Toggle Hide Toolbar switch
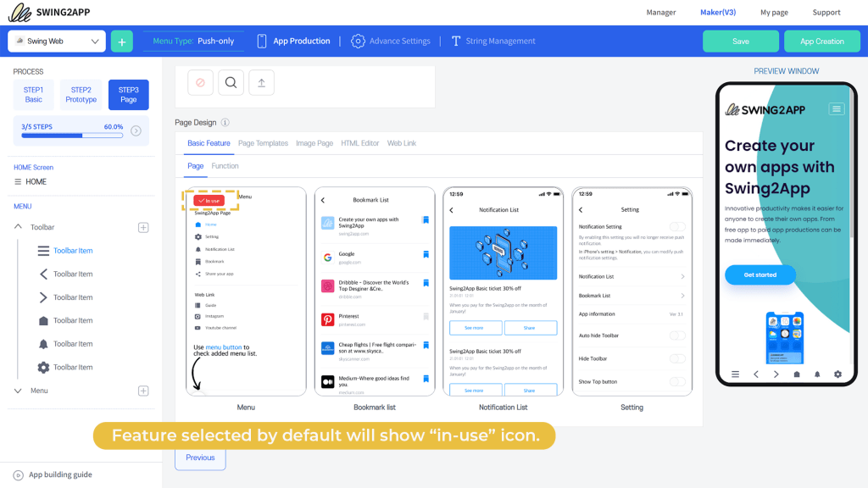 (x=677, y=358)
